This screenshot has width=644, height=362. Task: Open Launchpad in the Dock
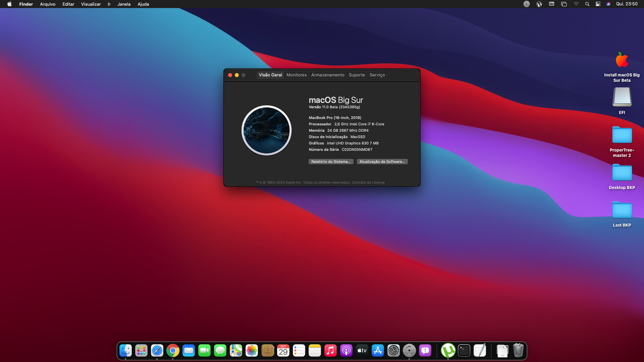[x=141, y=350]
